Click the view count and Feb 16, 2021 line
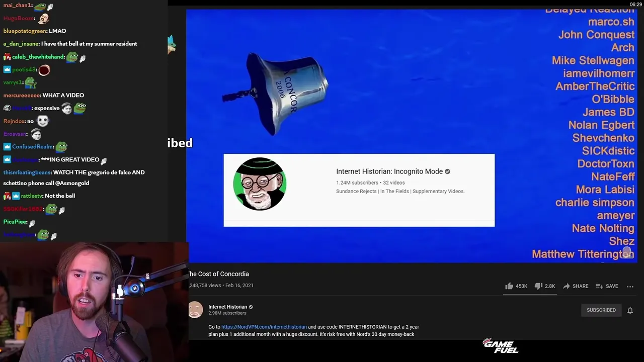644x362 pixels. [x=221, y=285]
